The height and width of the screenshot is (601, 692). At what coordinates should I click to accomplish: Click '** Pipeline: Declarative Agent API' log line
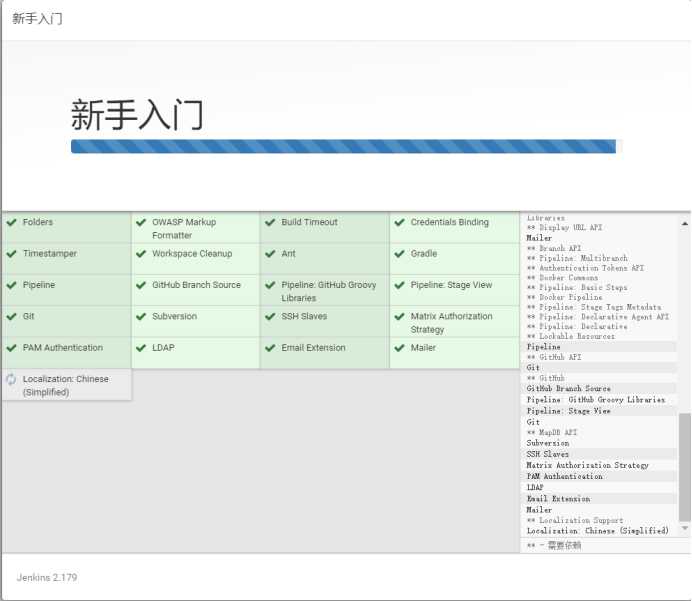click(598, 316)
